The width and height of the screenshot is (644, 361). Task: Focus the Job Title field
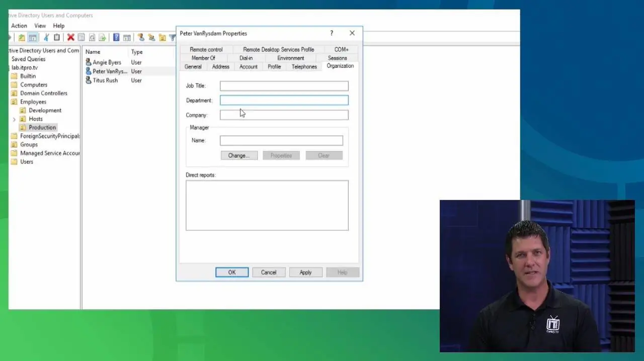tap(284, 86)
